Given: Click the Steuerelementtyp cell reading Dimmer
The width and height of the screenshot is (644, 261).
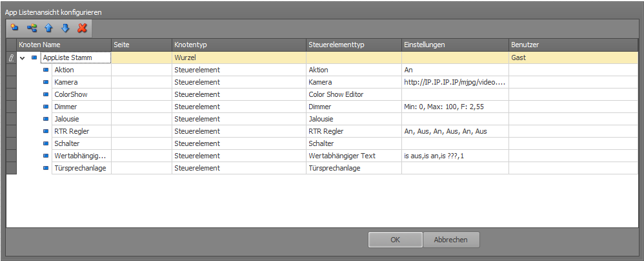Looking at the screenshot, I should click(x=354, y=107).
